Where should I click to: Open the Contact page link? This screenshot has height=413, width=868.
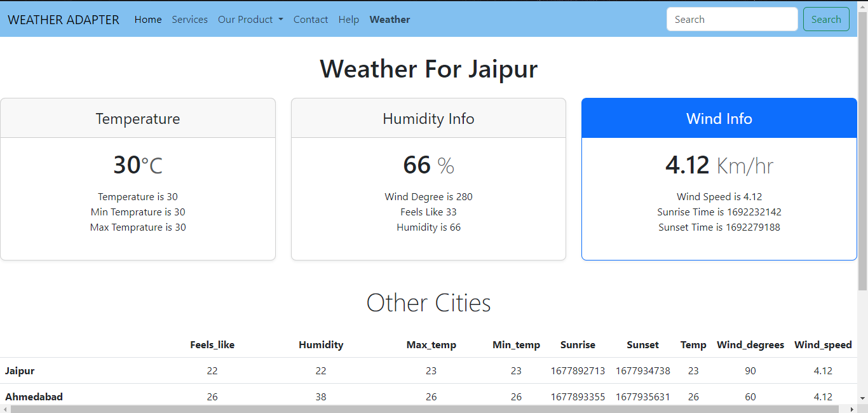pos(311,20)
